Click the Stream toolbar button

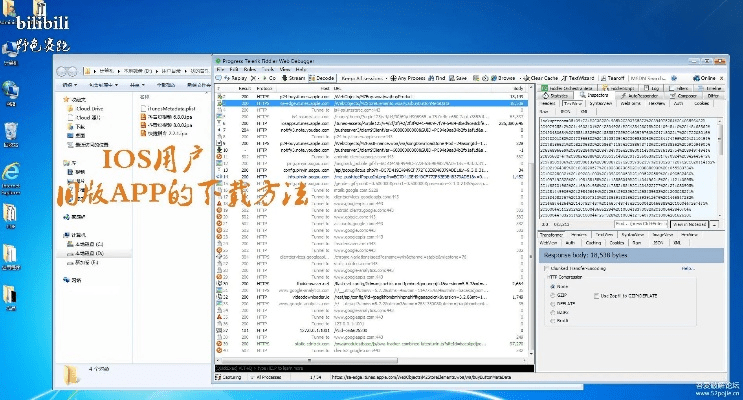[x=295, y=77]
